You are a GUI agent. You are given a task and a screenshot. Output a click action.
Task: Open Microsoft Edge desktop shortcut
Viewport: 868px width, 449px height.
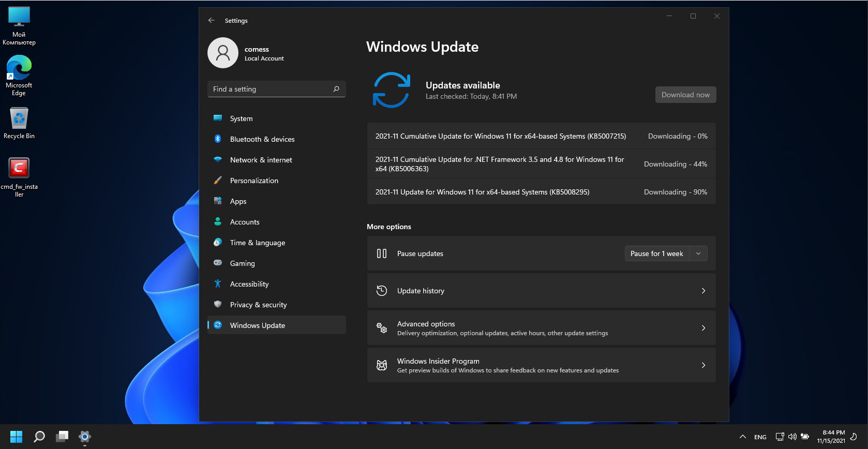click(x=19, y=76)
